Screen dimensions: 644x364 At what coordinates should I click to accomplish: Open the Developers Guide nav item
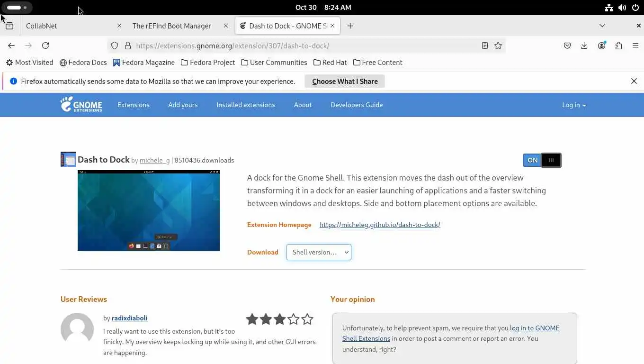pos(357,105)
